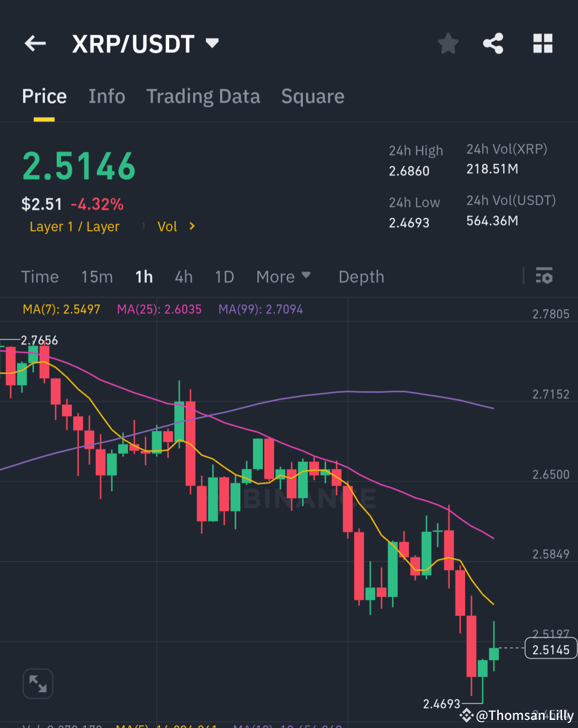Select the MA(7) indicator label

pyautogui.click(x=62, y=309)
